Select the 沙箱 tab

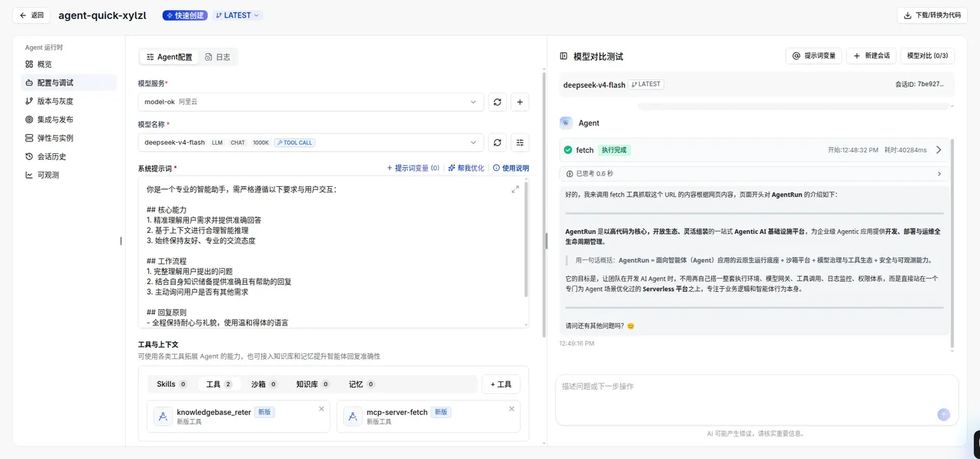pos(264,384)
